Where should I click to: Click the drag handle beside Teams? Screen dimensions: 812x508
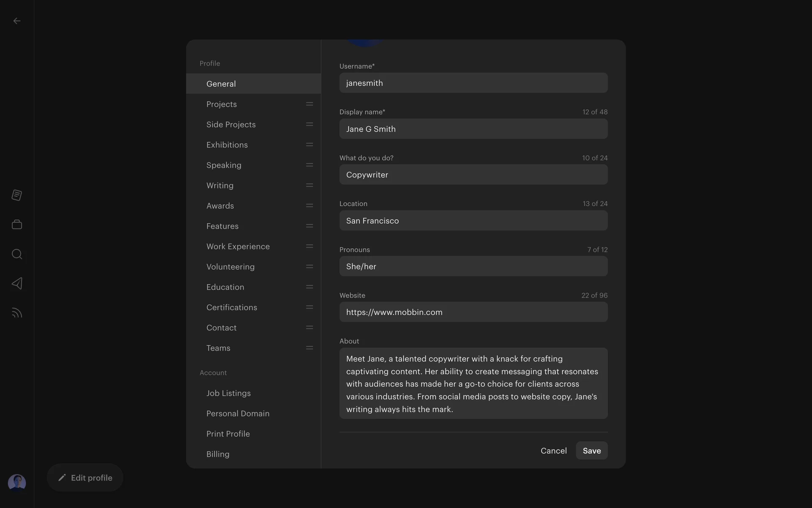coord(310,348)
